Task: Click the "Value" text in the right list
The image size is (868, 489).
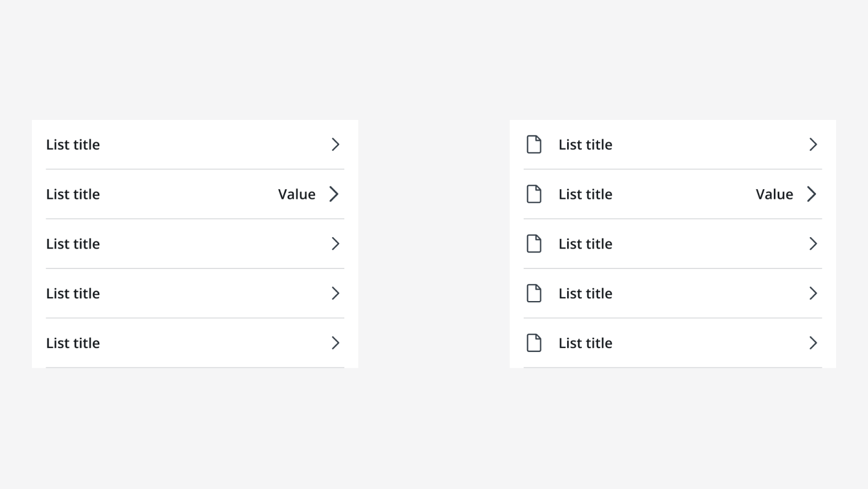Action: pos(774,194)
